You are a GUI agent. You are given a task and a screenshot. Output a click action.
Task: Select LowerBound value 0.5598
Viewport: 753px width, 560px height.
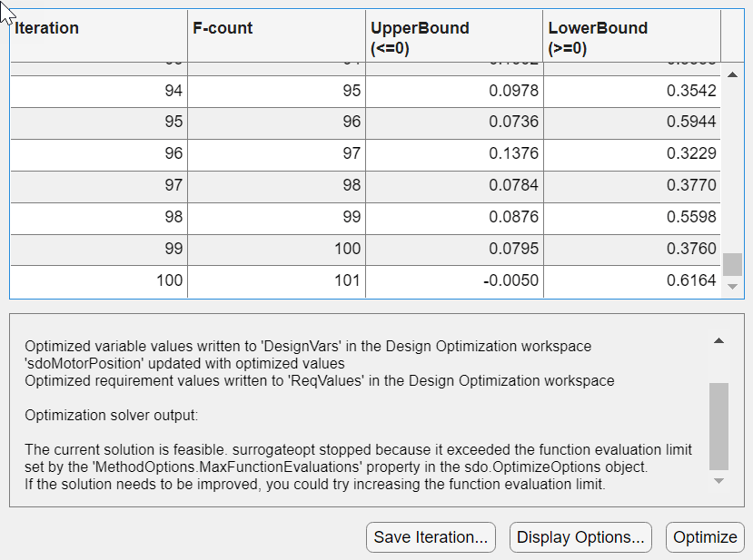632,217
